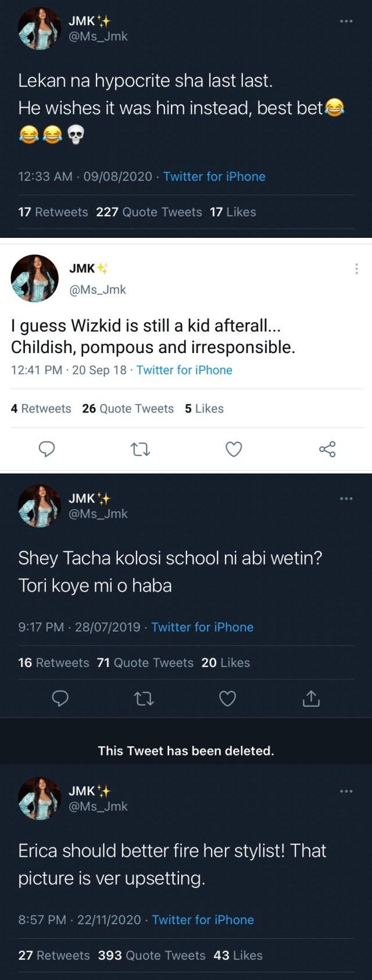Open options menu on Erica stylist tweet
372x980 pixels.
point(346,790)
